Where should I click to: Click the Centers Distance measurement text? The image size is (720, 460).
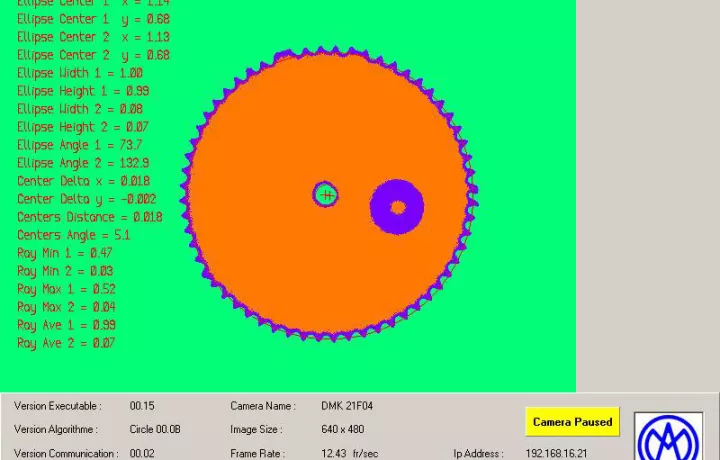[89, 217]
